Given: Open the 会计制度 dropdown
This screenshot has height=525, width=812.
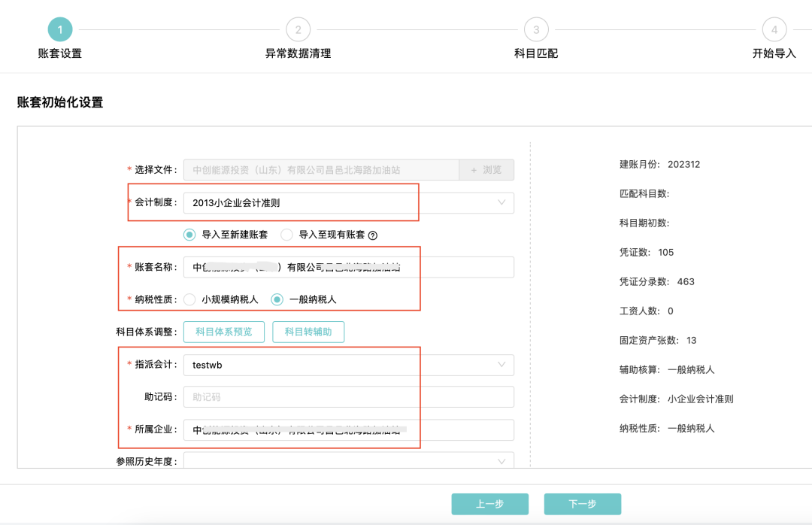Looking at the screenshot, I should coord(349,203).
